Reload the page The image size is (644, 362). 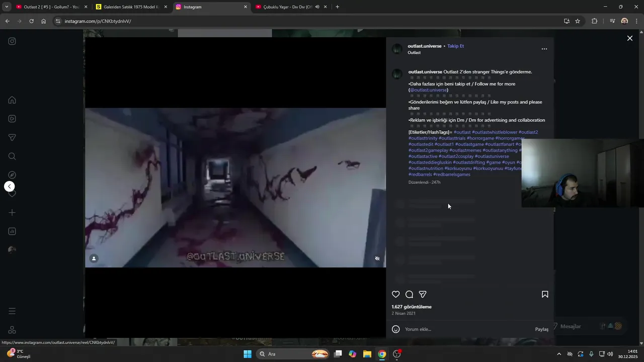coord(31,21)
